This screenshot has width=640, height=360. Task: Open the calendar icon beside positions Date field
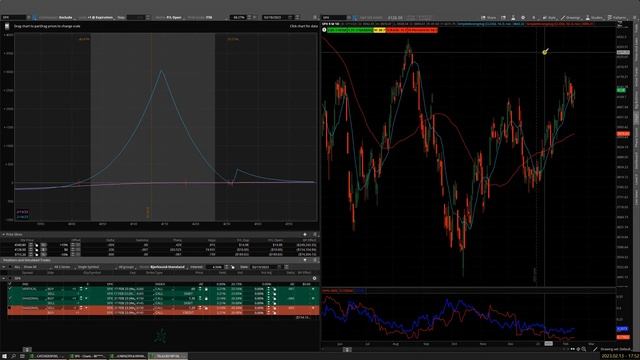click(x=280, y=267)
